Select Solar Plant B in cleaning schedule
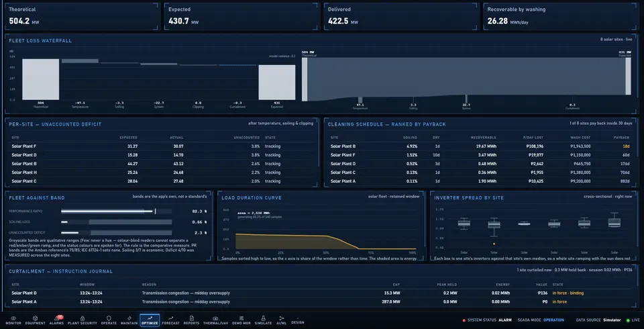 480,146
